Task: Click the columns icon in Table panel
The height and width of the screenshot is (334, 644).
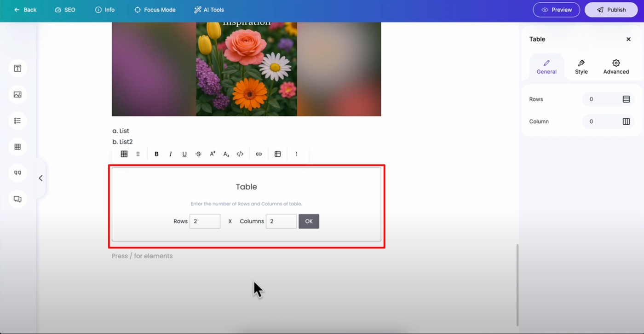Action: coord(626,121)
